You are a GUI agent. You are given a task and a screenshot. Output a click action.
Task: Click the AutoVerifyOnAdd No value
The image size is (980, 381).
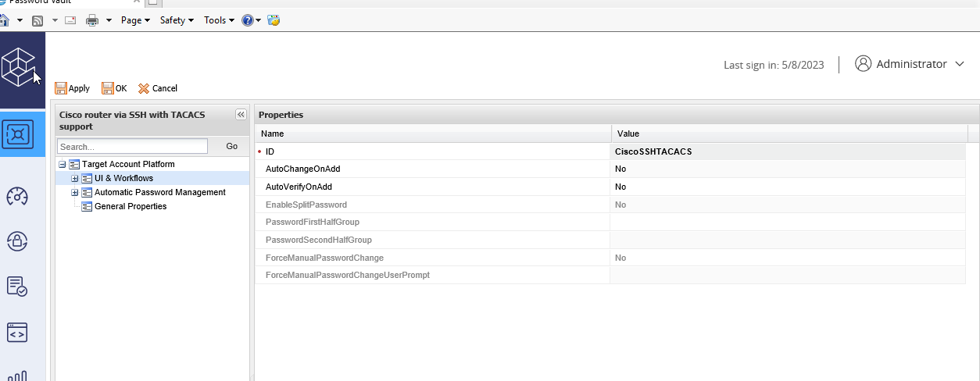point(621,187)
